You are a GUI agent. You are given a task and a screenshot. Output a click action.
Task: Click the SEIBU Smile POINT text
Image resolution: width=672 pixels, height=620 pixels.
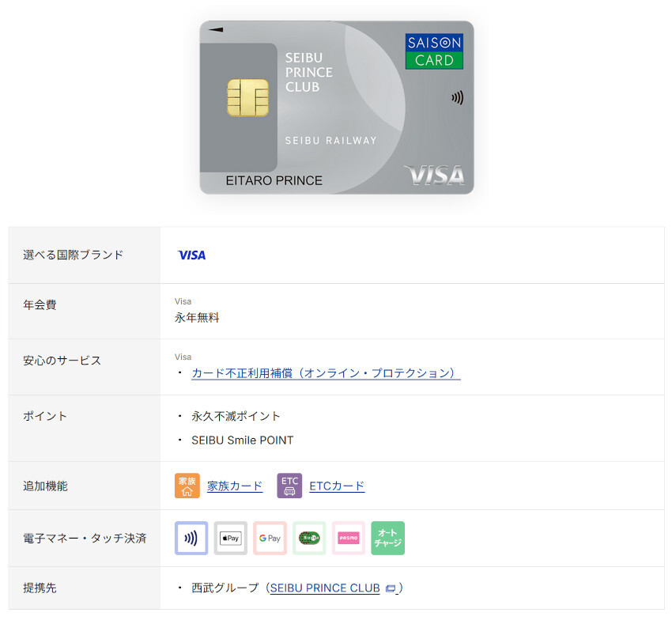coord(243,440)
